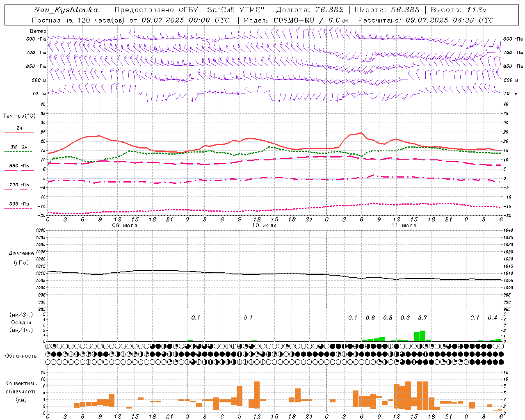This screenshot has height=420, width=525.
Task: Click the '2м' red line legend entry
Action: 19,128
